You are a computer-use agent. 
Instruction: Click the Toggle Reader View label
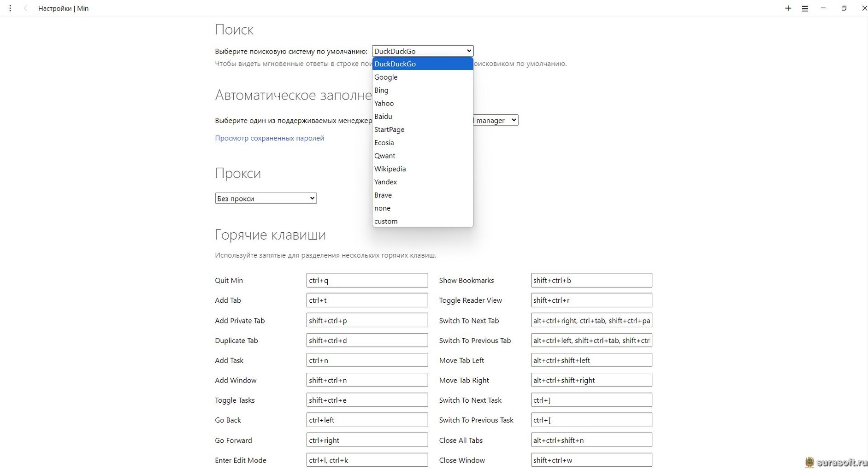(470, 300)
